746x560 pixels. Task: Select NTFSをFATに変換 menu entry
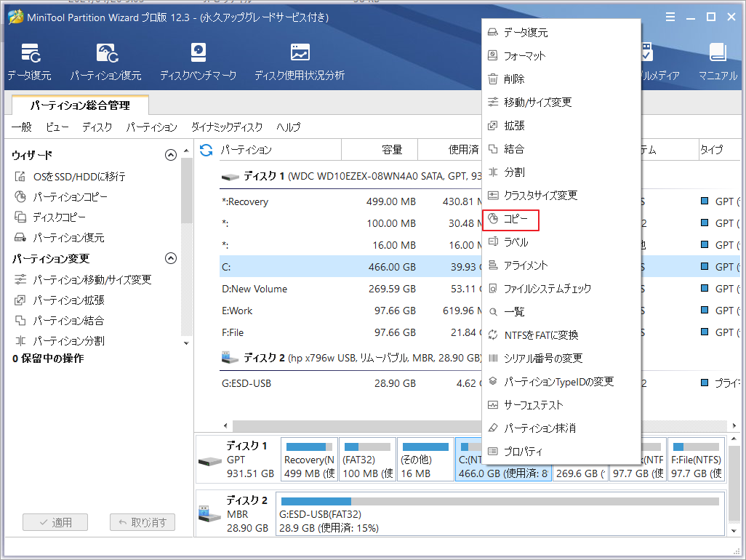[561, 335]
